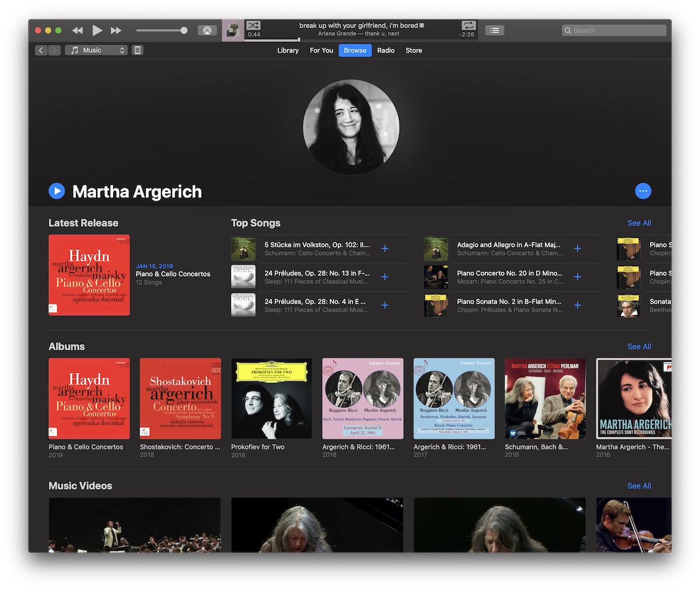Toggle repeat playback mode
Screen dimensions: 700x590
point(468,26)
